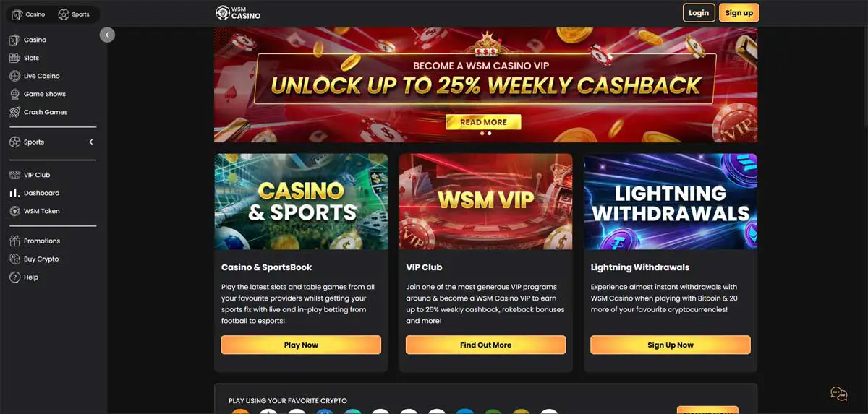Expand the Sports submenu chevron
Image resolution: width=868 pixels, height=414 pixels.
[x=91, y=142]
